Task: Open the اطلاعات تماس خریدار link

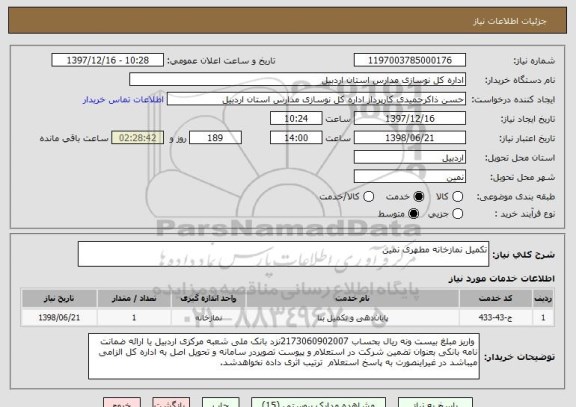Action: click(123, 100)
